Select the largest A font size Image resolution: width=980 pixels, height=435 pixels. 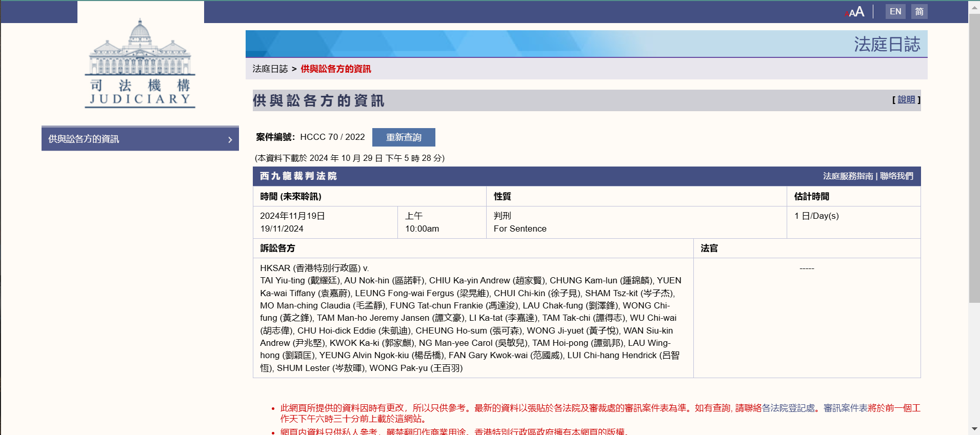point(860,12)
